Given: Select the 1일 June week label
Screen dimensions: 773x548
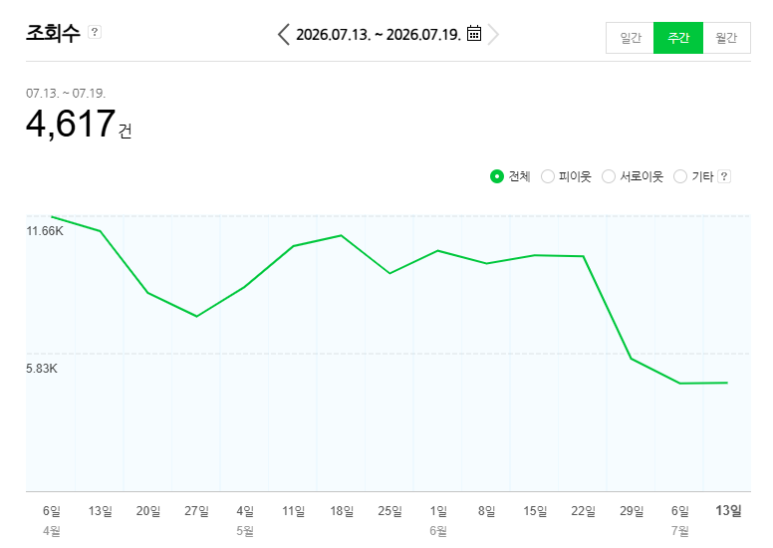Looking at the screenshot, I should (x=438, y=511).
